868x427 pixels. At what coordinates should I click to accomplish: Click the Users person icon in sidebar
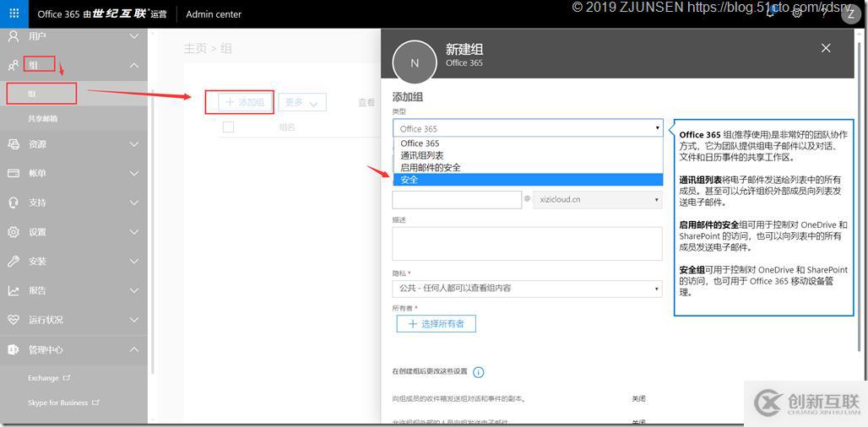point(14,36)
